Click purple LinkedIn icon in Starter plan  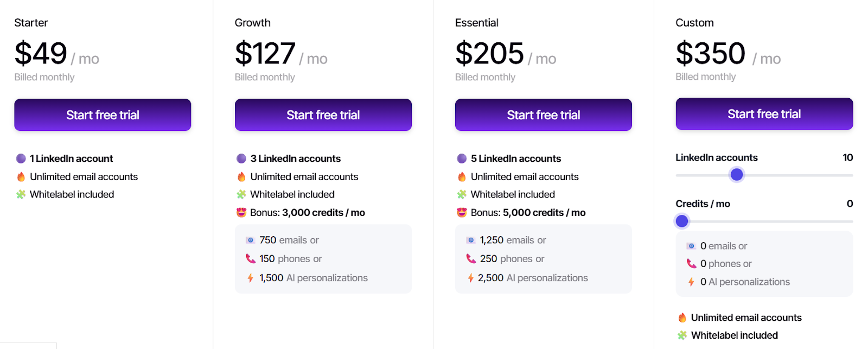point(21,158)
